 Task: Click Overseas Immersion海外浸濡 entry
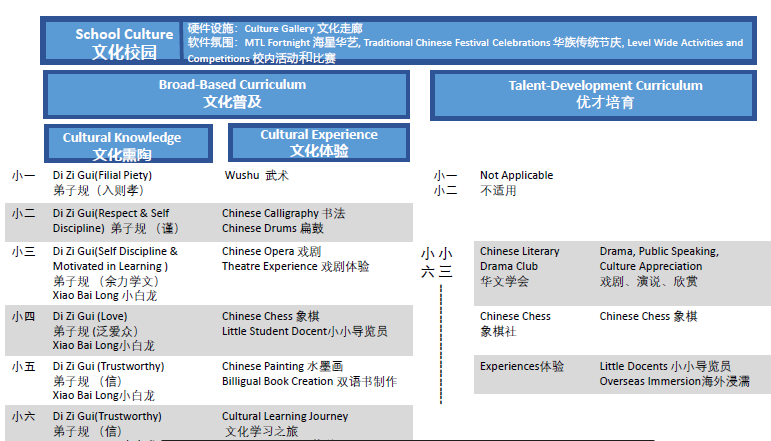point(674,382)
